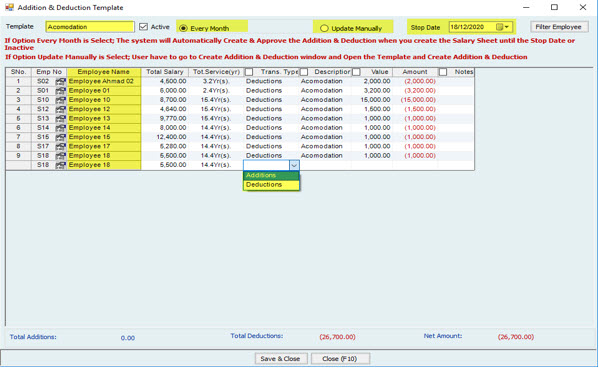The image size is (599, 369).
Task: Collapse the Trans. Type dropdown arrow
Action: pyautogui.click(x=294, y=165)
